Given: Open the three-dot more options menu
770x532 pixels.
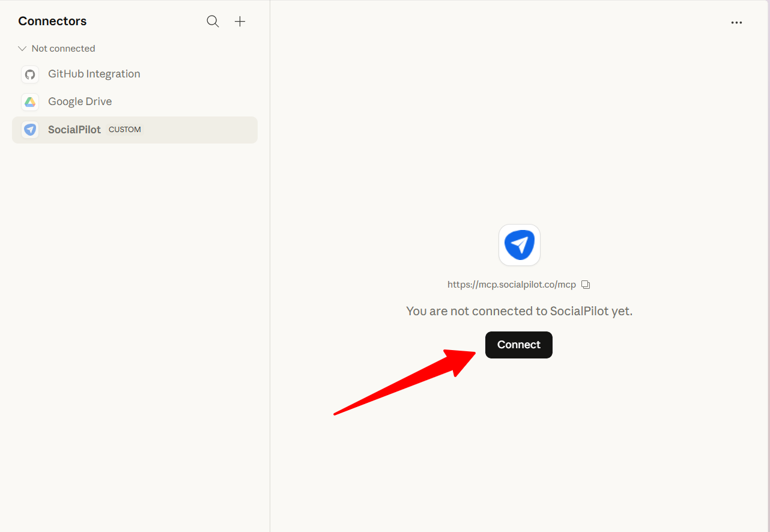Looking at the screenshot, I should (736, 23).
